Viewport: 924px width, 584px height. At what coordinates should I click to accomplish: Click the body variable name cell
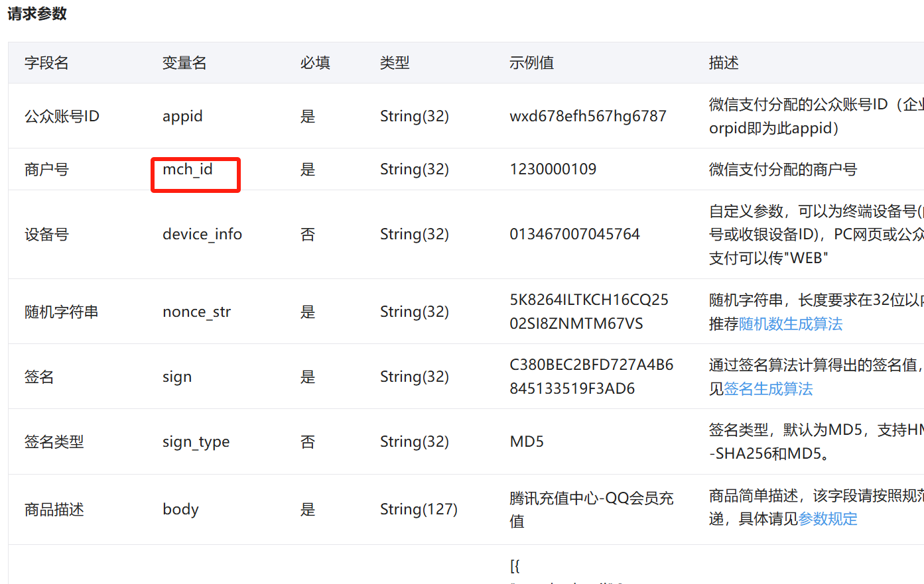click(x=180, y=509)
